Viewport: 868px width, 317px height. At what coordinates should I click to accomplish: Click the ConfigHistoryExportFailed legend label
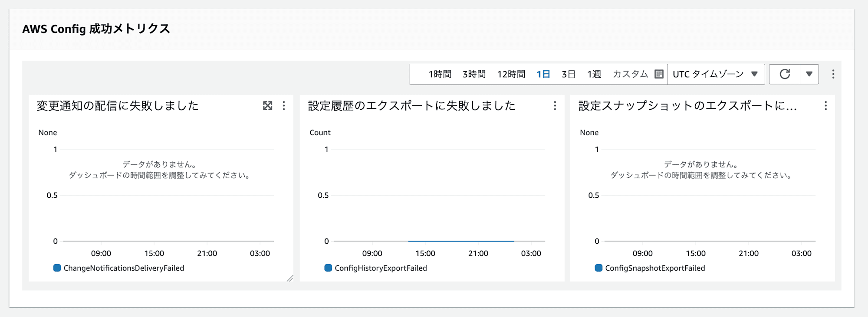click(381, 268)
